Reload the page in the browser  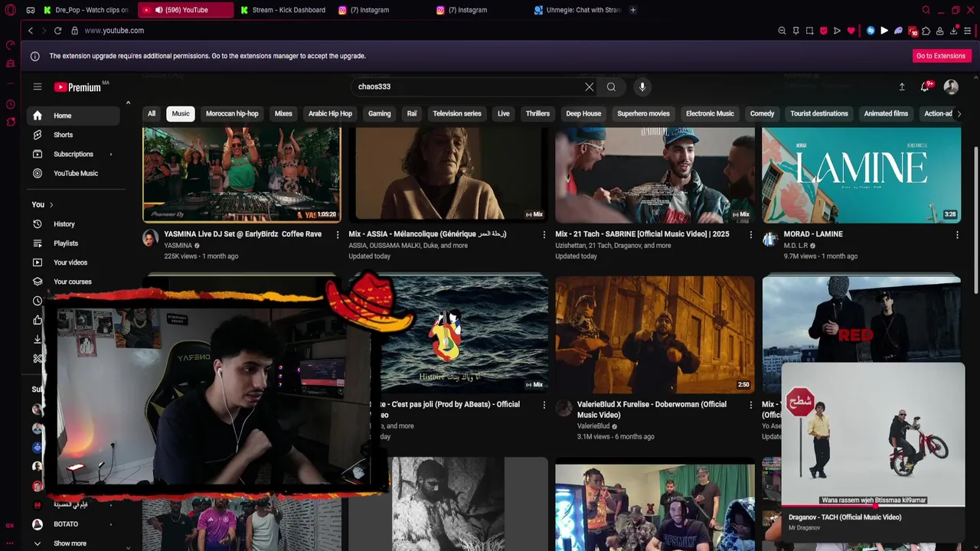(57, 31)
